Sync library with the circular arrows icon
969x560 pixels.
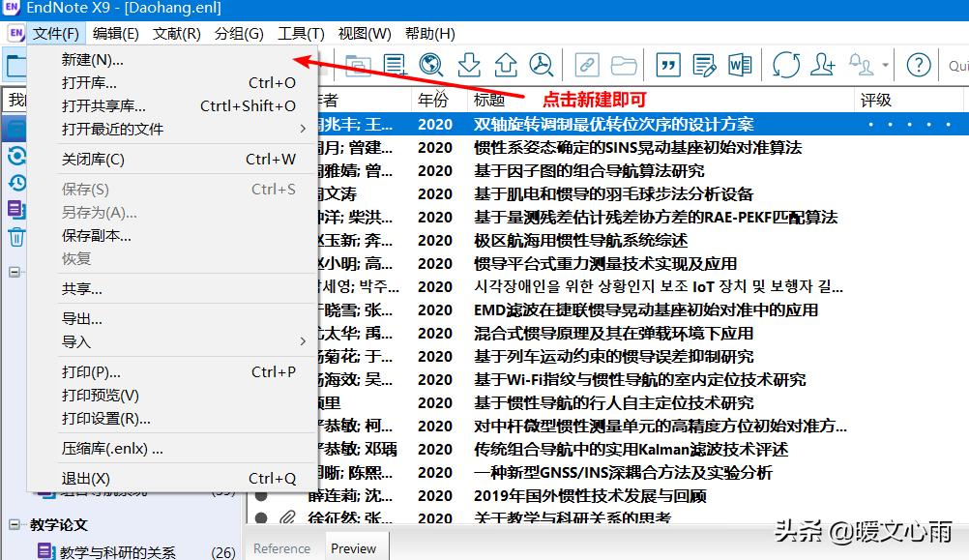click(785, 65)
